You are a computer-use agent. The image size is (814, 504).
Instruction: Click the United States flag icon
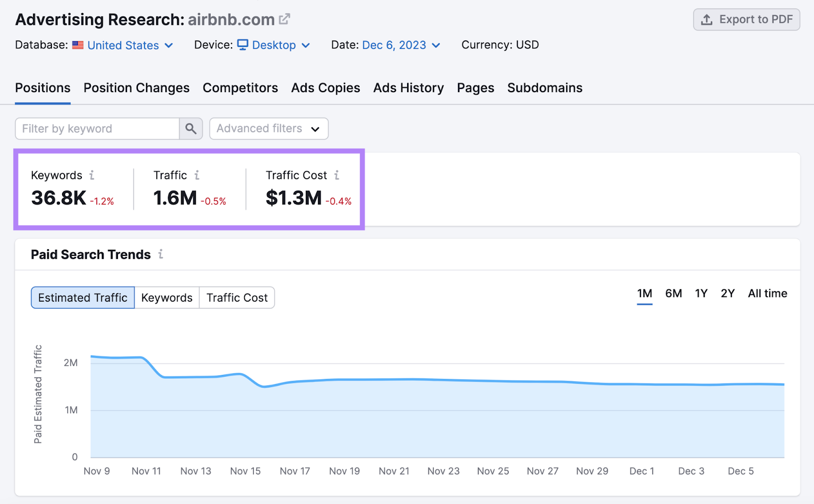pyautogui.click(x=78, y=45)
